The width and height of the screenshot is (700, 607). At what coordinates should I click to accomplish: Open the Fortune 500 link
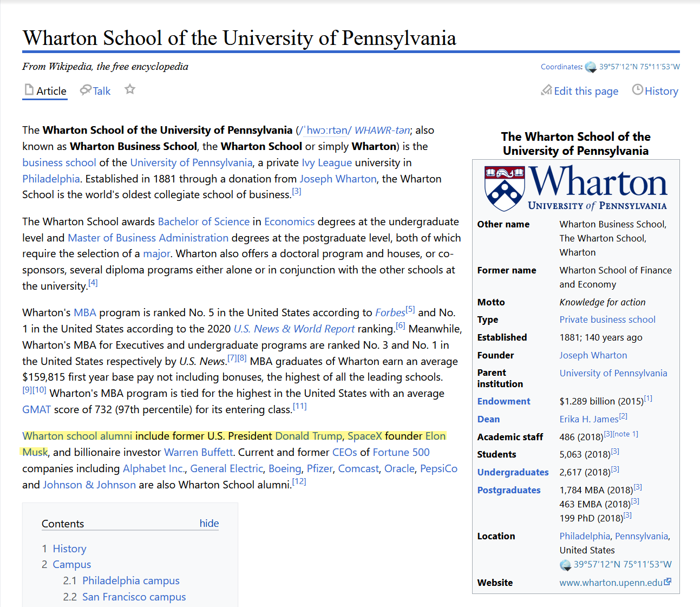pos(401,452)
